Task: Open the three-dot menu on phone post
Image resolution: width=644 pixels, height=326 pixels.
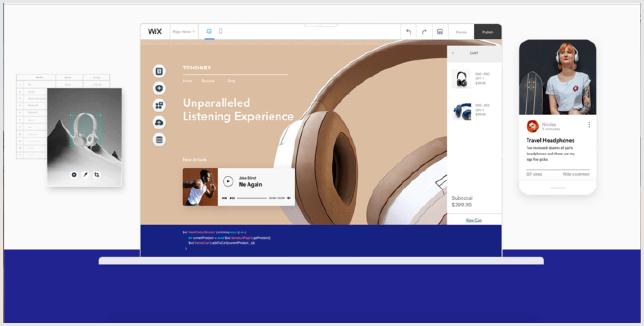Action: 589,125
